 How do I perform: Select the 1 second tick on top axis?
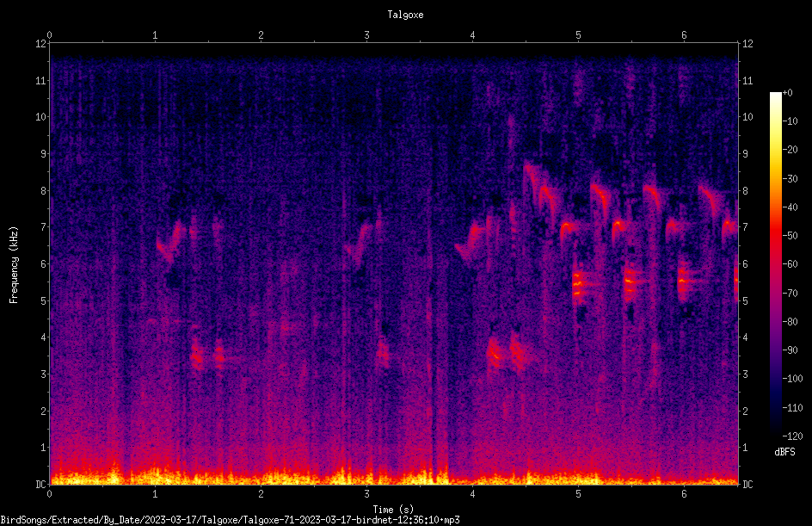tap(155, 35)
